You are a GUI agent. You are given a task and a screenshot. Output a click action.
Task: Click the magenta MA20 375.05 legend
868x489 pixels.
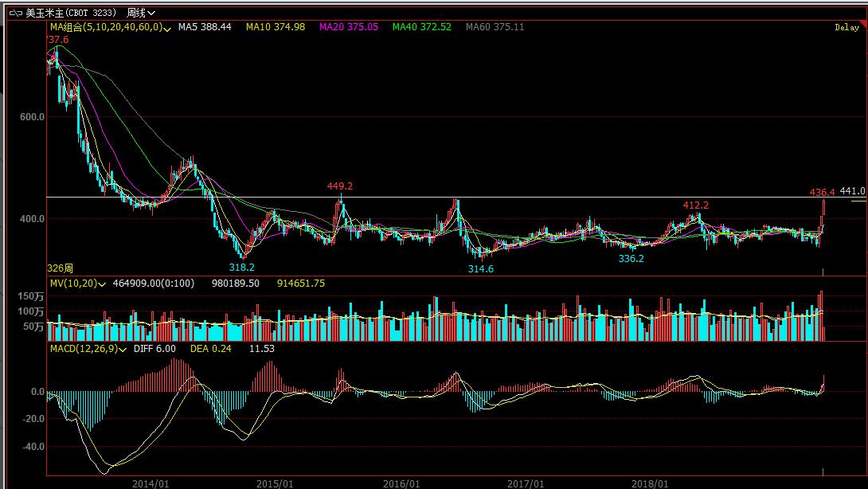coord(349,27)
